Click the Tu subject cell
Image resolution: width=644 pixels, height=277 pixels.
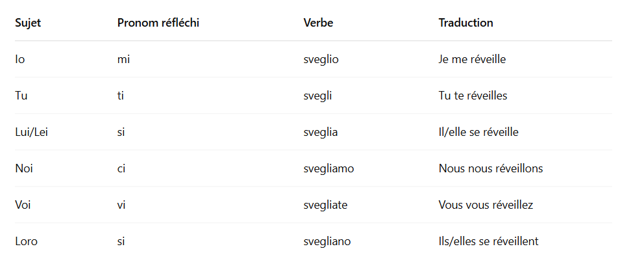(21, 96)
